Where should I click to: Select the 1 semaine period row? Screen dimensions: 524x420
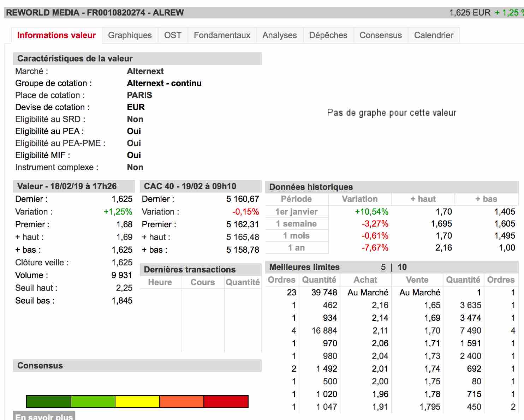297,224
